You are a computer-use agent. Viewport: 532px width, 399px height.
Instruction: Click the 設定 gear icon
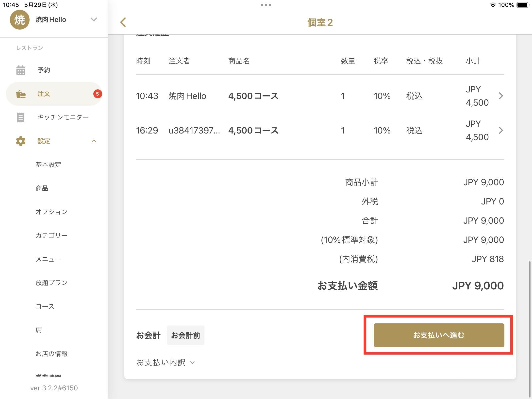(21, 141)
